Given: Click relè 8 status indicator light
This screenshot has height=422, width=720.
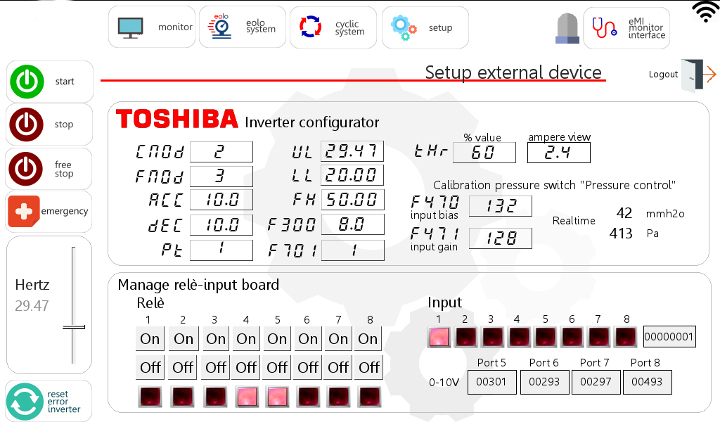Looking at the screenshot, I should point(370,397).
